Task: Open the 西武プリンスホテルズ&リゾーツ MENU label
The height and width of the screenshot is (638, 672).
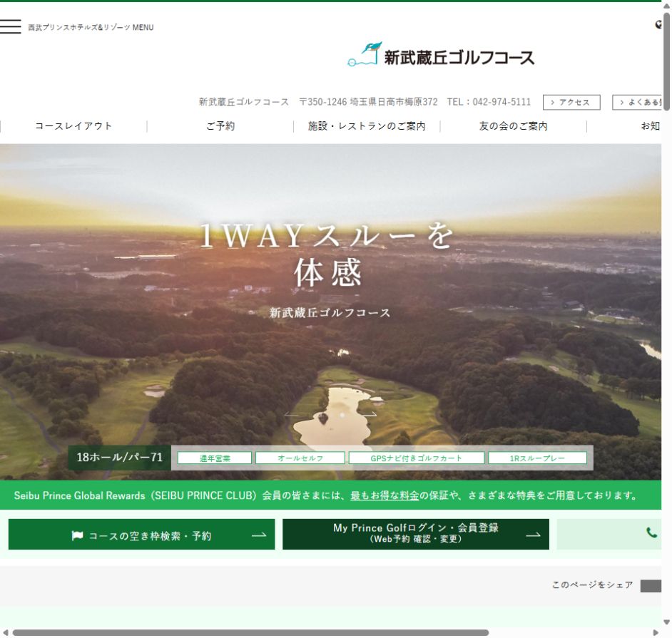Action: pyautogui.click(x=91, y=27)
